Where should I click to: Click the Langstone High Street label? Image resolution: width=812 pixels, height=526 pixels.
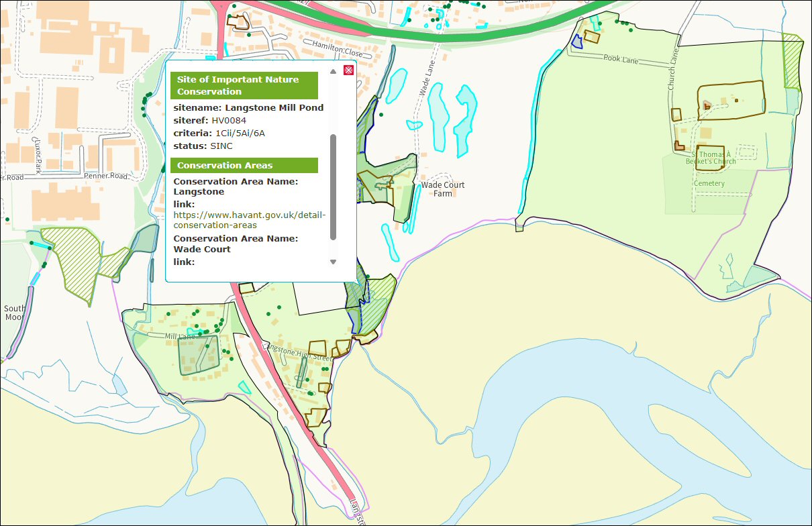299,353
